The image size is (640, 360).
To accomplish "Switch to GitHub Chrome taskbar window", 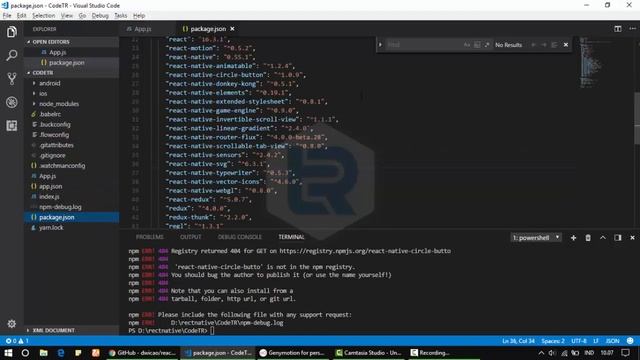I will [143, 353].
